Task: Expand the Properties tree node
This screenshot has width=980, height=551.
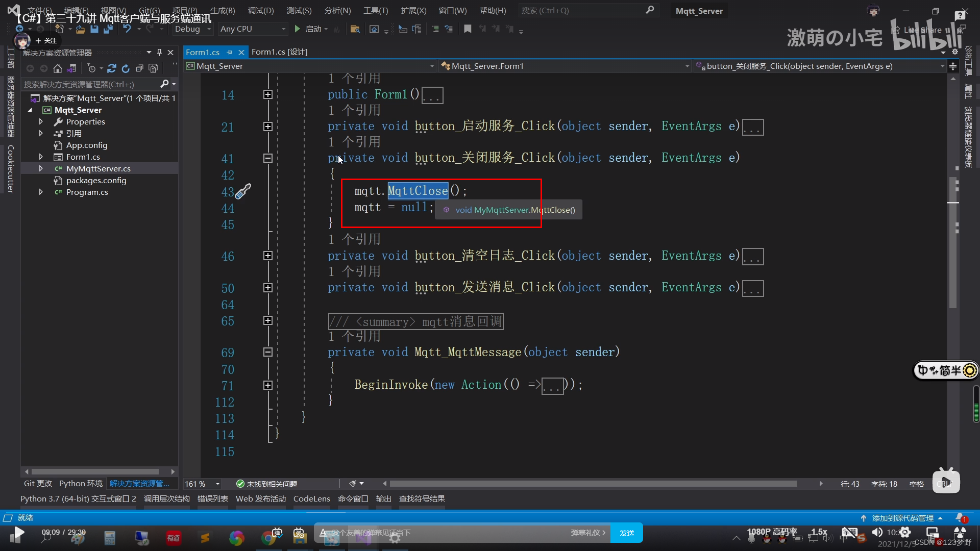Action: pos(41,122)
